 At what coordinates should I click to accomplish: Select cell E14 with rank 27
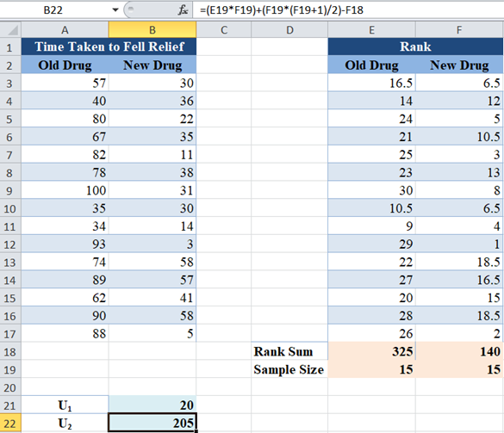[x=371, y=280]
